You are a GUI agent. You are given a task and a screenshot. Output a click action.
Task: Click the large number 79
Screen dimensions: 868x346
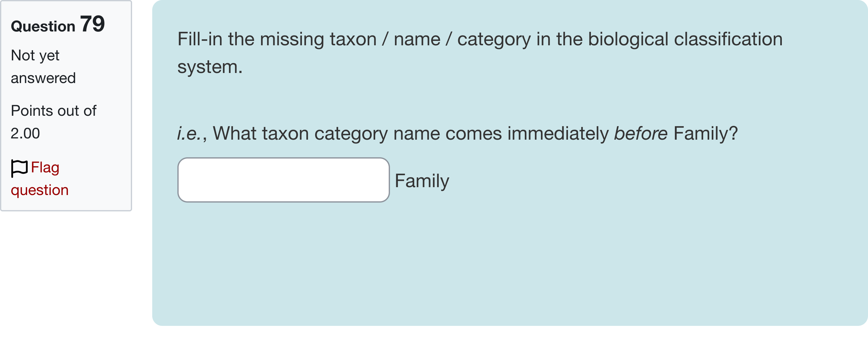click(92, 24)
